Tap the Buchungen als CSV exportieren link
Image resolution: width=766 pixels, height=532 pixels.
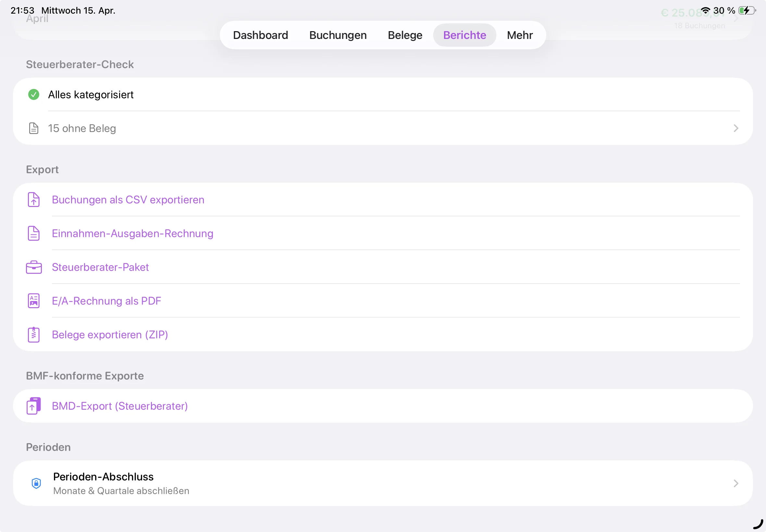pos(128,200)
